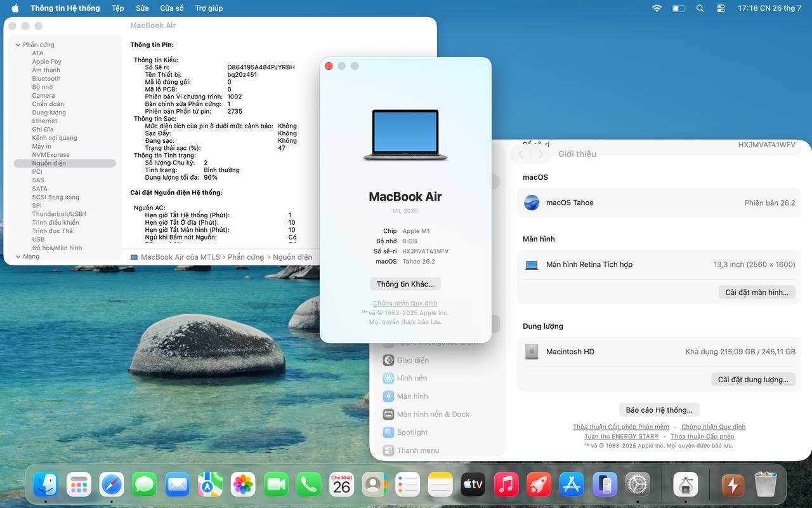Image resolution: width=812 pixels, height=508 pixels.
Task: Select Bluetooth in the hardware list
Action: click(x=46, y=79)
